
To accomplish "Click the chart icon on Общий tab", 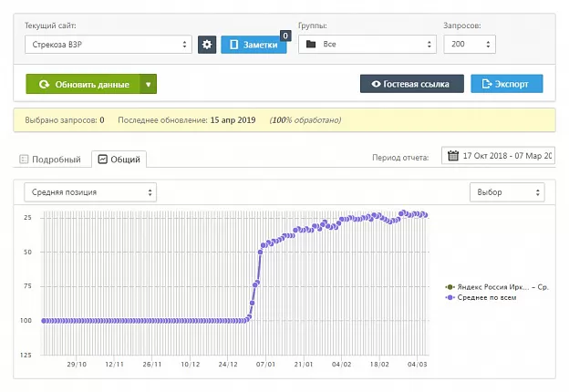I will click(103, 160).
